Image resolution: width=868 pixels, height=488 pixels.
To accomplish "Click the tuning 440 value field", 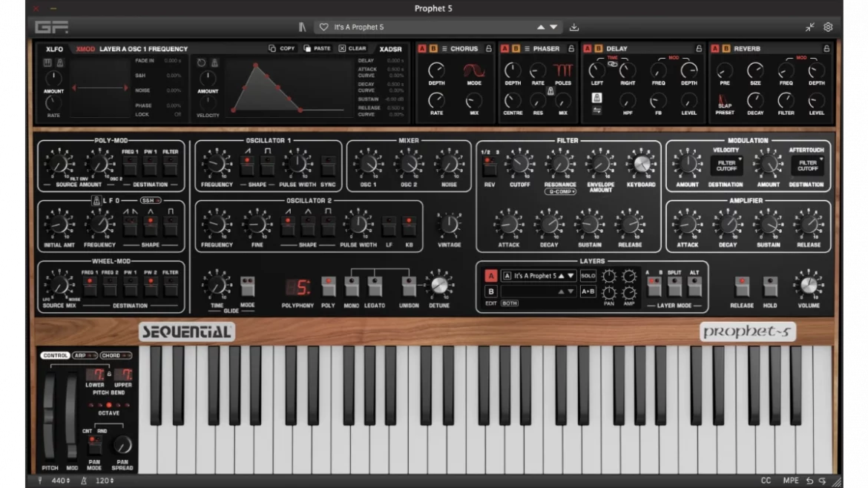I will (60, 481).
